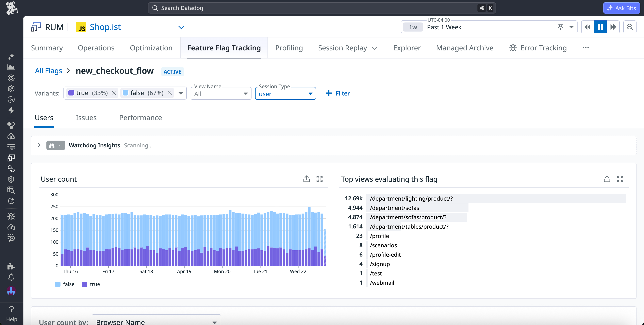
Task: Open the notifications bell icon
Action: (11, 277)
